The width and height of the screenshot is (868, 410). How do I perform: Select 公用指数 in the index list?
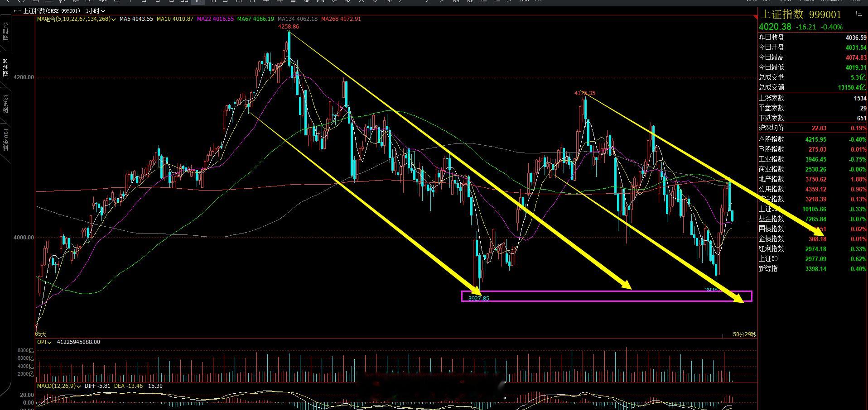(x=813, y=189)
